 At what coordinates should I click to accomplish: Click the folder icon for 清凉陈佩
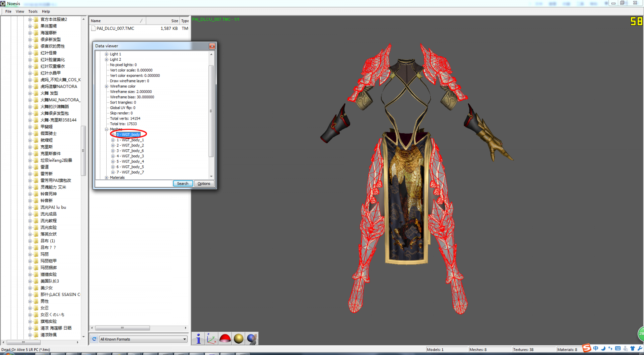pos(36,335)
